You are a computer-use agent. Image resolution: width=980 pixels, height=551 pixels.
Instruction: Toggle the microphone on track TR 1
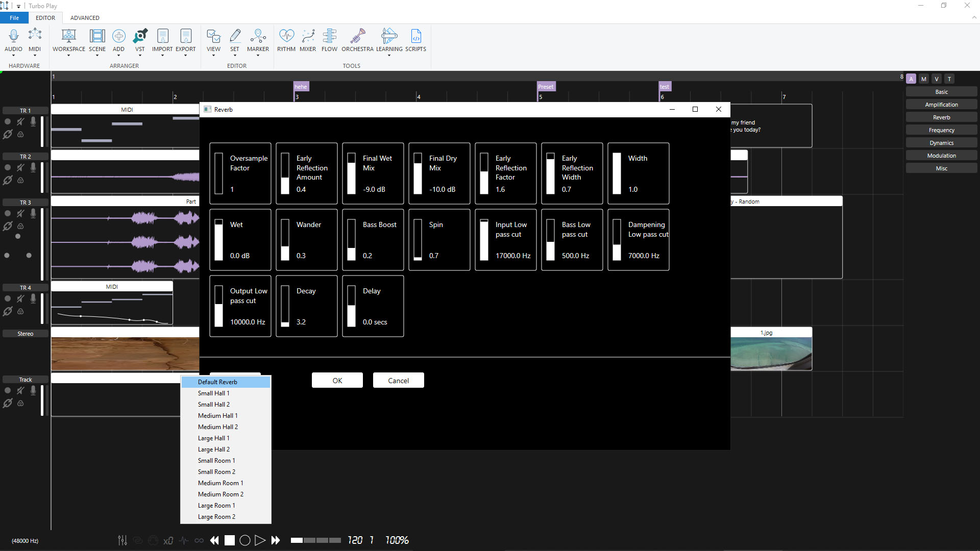[x=33, y=121]
